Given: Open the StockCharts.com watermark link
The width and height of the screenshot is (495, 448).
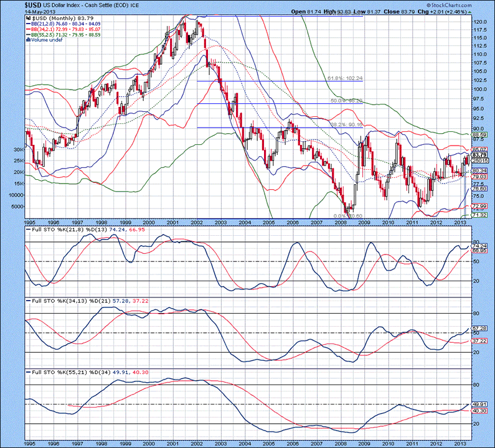Looking at the screenshot, I should click(x=449, y=5).
